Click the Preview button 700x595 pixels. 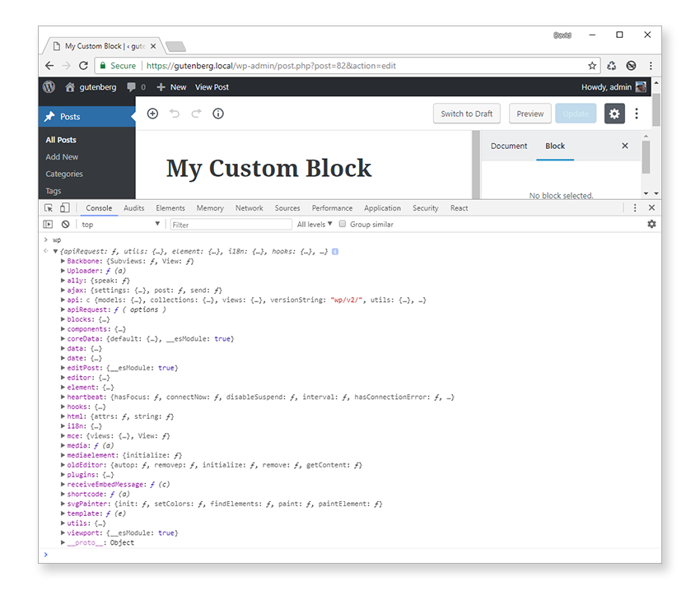(530, 114)
